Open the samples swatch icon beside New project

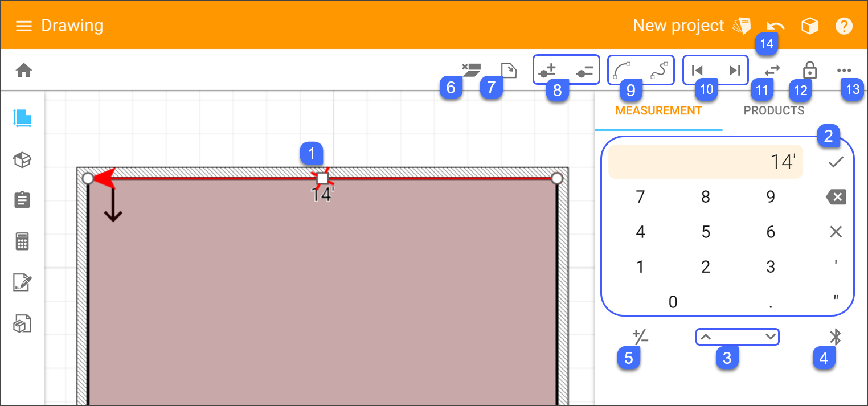click(x=742, y=26)
